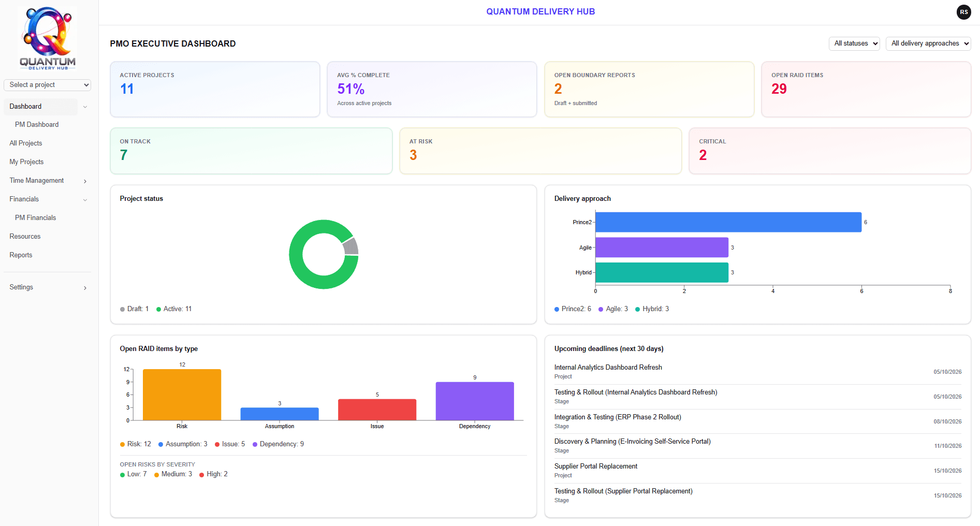Image resolution: width=980 pixels, height=526 pixels.
Task: Toggle the Draft: 1 legend entry
Action: (135, 309)
